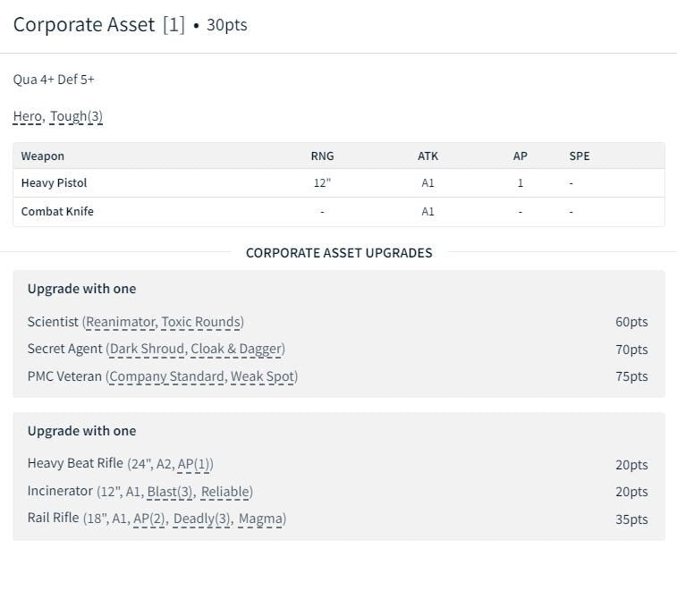
Task: Click the Corporate Asset unit title
Action: pyautogui.click(x=84, y=25)
